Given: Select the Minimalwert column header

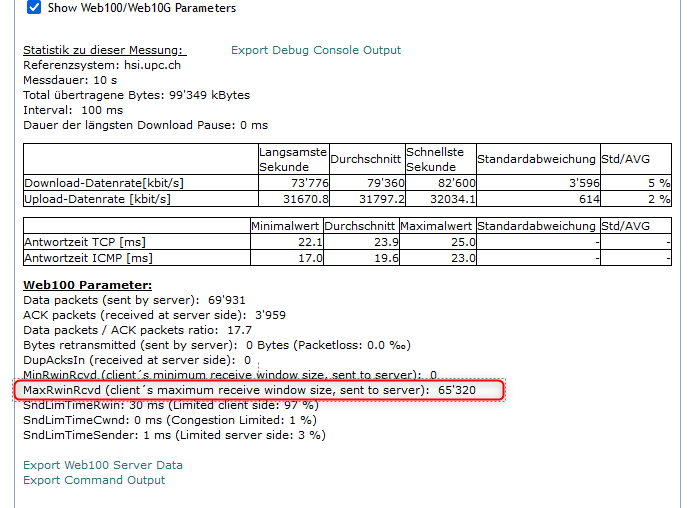Looking at the screenshot, I should pyautogui.click(x=286, y=226).
